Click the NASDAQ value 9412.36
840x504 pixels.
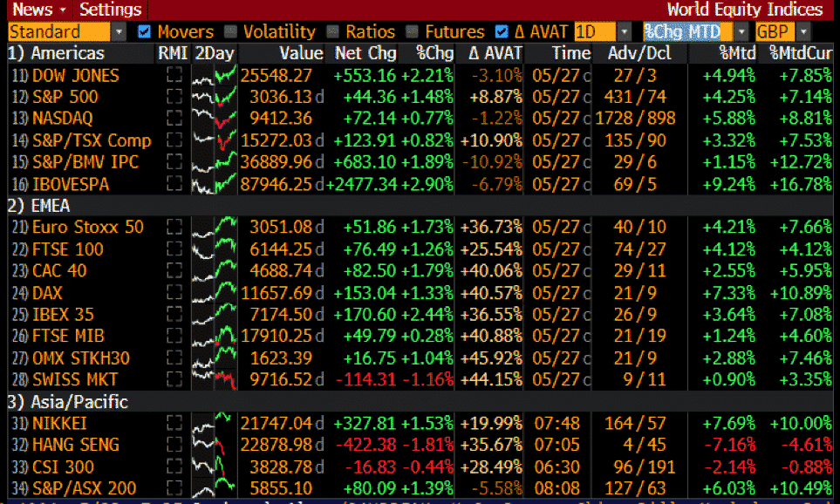coord(281,118)
